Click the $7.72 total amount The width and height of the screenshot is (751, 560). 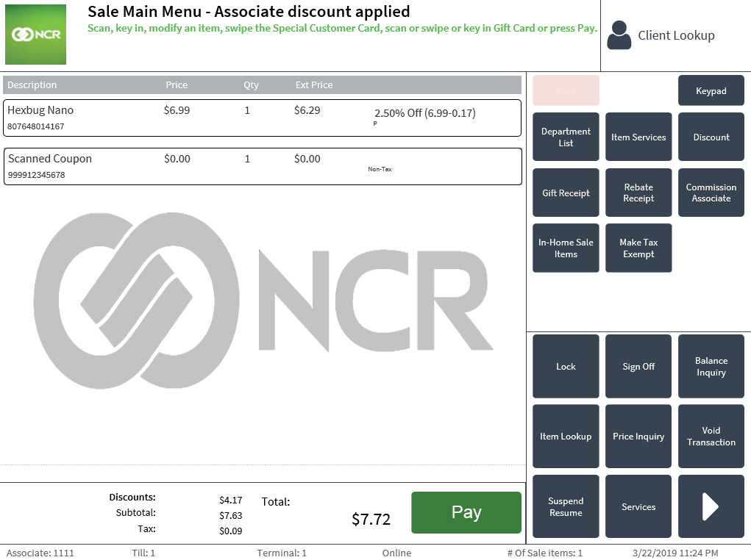pos(371,519)
